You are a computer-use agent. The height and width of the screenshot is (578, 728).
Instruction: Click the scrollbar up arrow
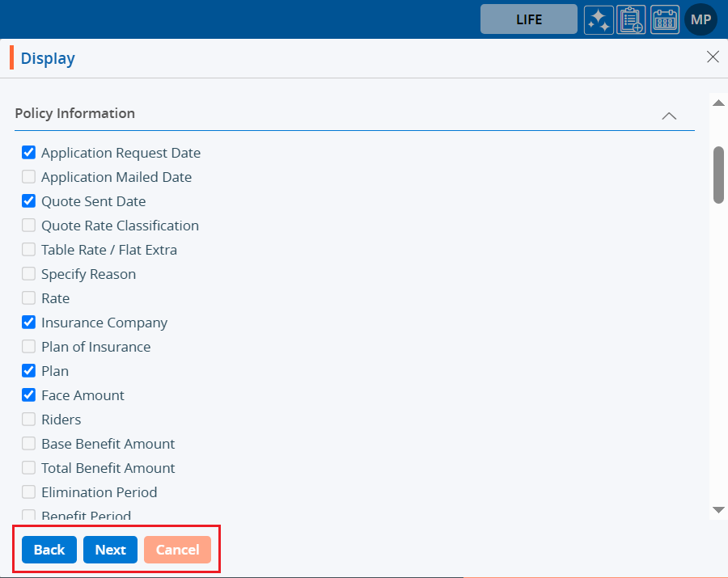pos(717,103)
